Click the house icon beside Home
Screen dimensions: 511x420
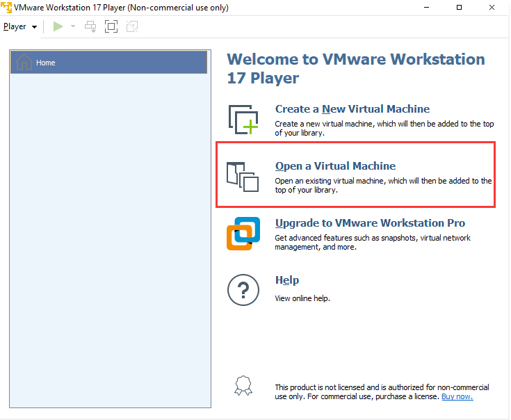pyautogui.click(x=24, y=62)
